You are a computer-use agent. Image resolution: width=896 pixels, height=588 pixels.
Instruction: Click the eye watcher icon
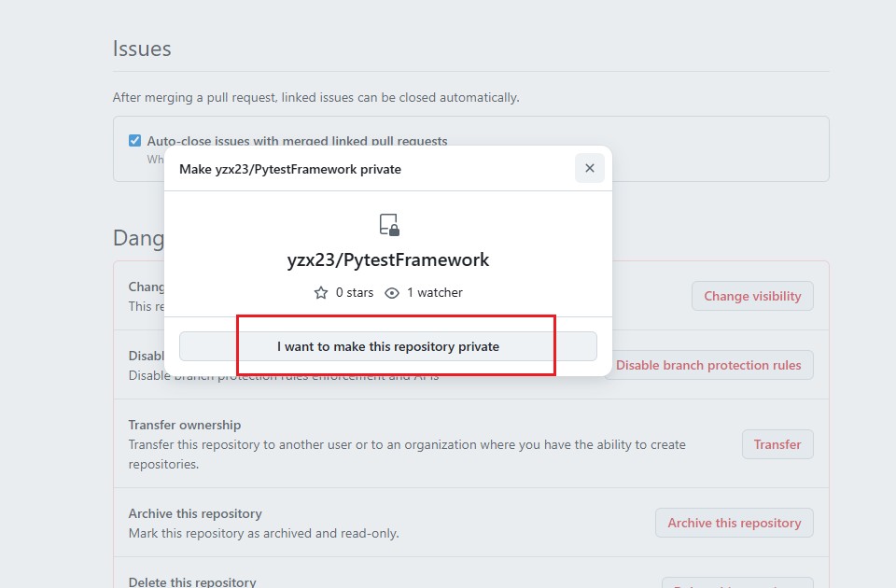point(392,293)
